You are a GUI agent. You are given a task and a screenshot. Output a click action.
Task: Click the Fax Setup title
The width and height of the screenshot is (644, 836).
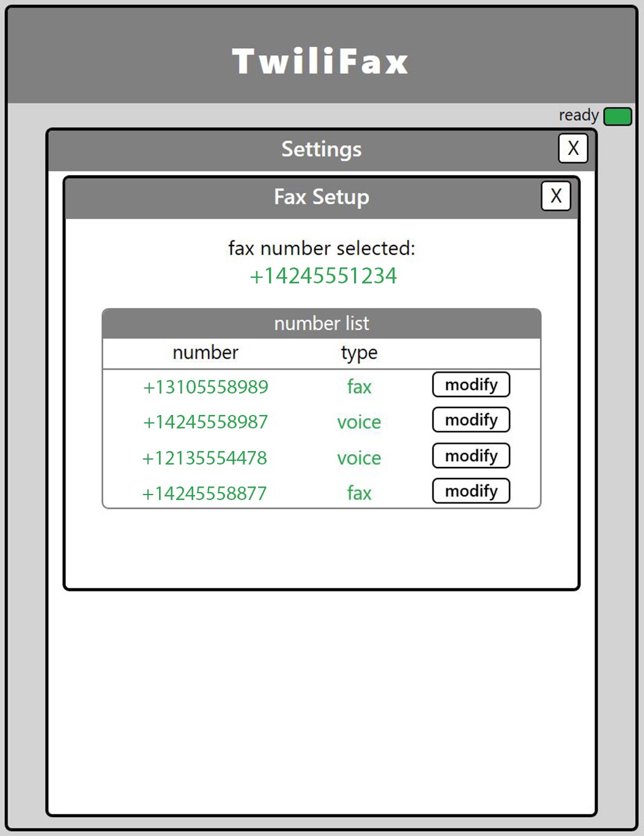(322, 196)
